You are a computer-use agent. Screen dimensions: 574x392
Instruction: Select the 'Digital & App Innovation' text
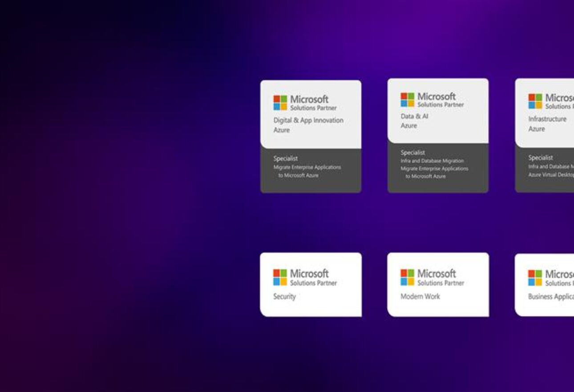[x=308, y=120]
